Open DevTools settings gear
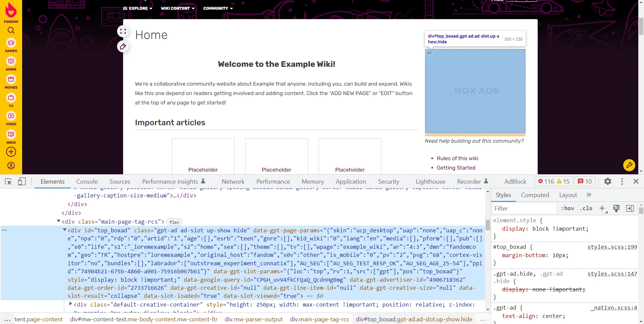The image size is (644, 324). tap(607, 182)
